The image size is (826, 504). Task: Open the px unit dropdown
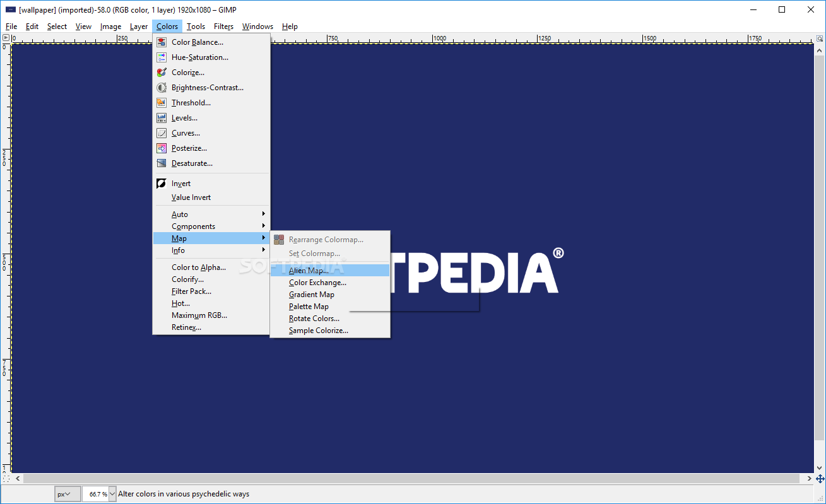tap(68, 494)
